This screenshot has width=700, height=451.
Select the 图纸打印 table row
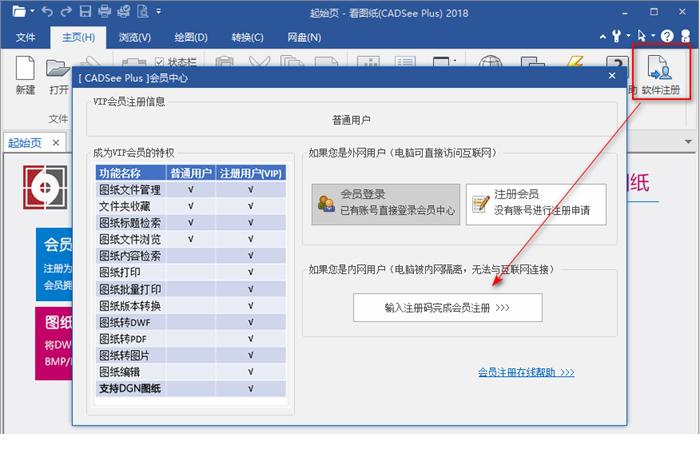click(191, 272)
